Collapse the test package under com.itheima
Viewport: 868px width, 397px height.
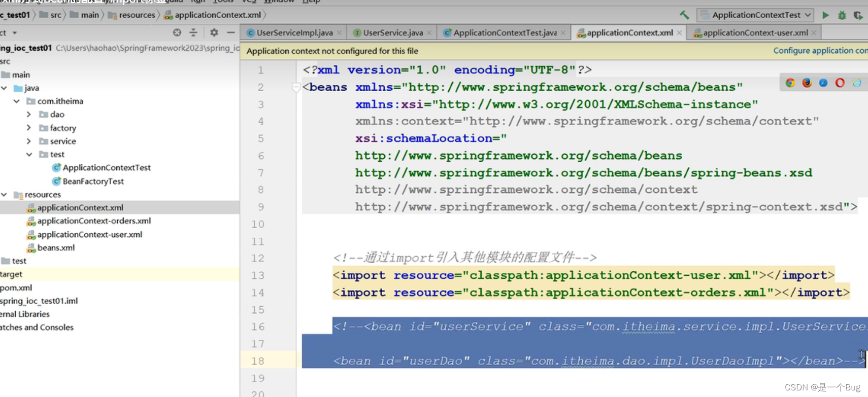[x=29, y=155]
